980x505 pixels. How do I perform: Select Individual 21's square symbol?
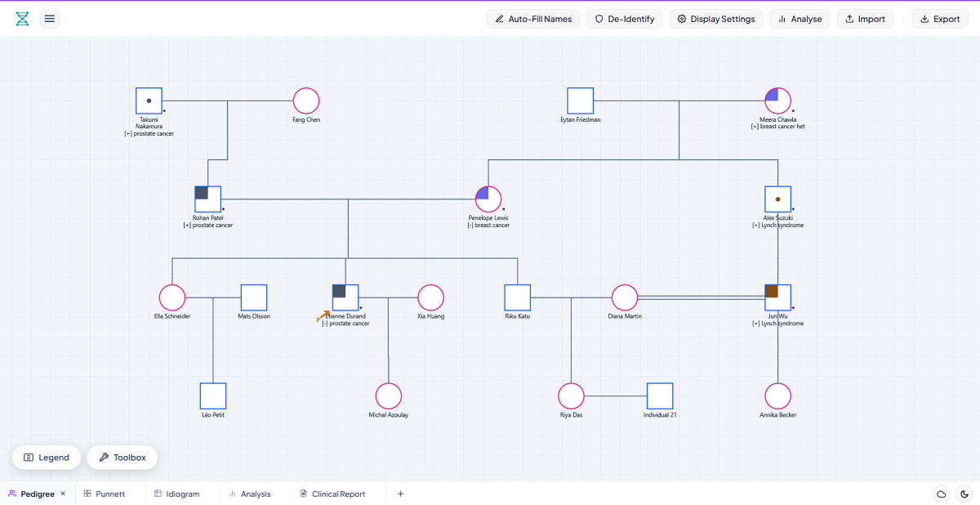coord(660,396)
